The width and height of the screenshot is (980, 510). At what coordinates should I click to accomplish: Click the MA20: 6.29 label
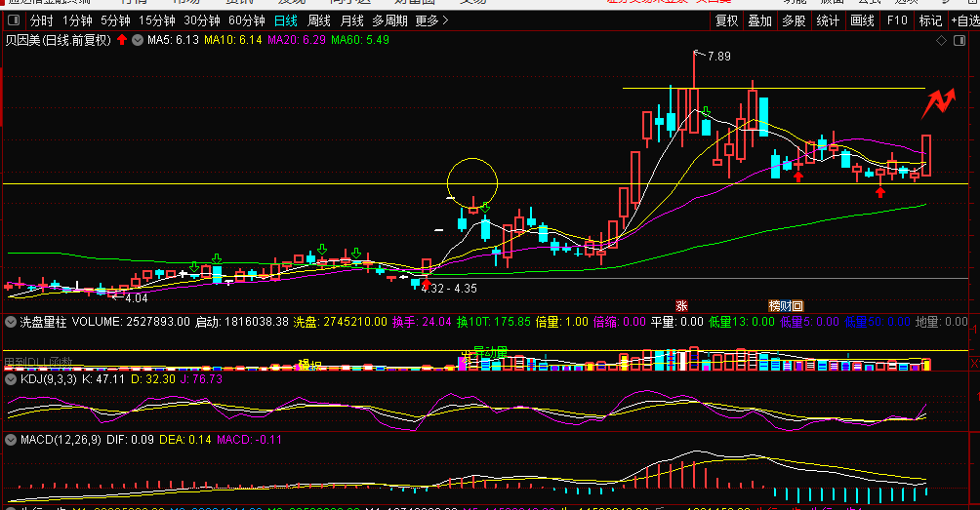coord(297,40)
